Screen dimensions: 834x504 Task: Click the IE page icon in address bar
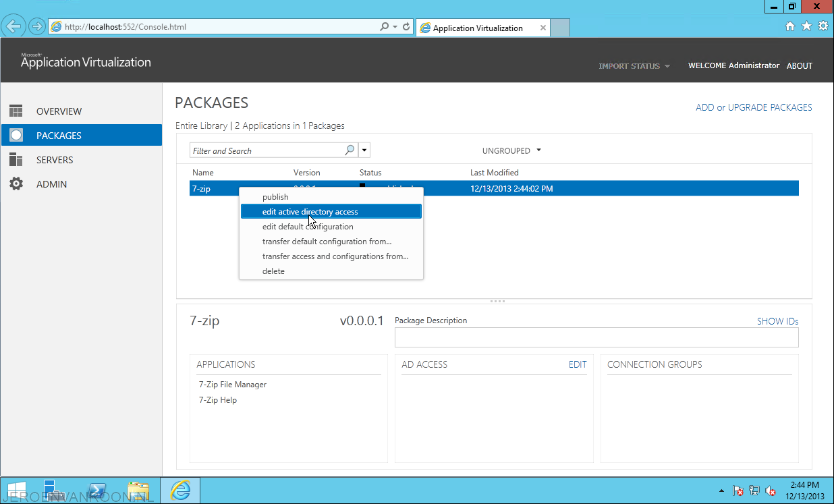[57, 27]
